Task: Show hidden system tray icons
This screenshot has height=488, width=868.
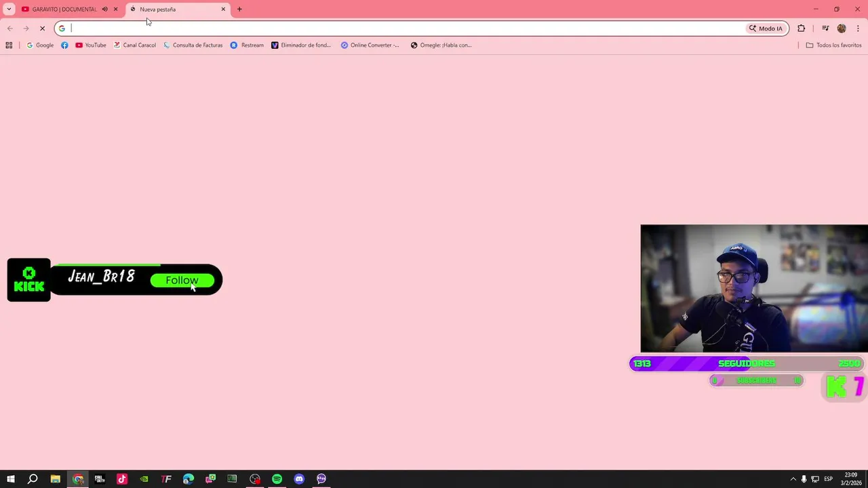Action: 793,479
